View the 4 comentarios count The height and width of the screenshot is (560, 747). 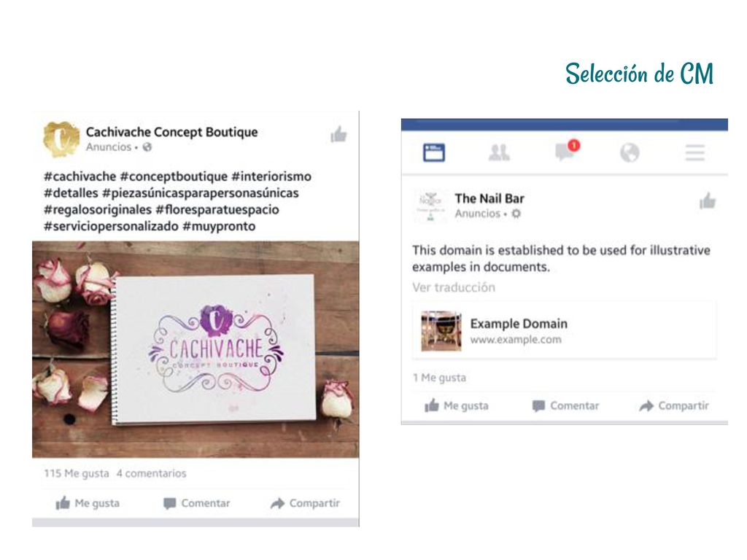tap(151, 473)
